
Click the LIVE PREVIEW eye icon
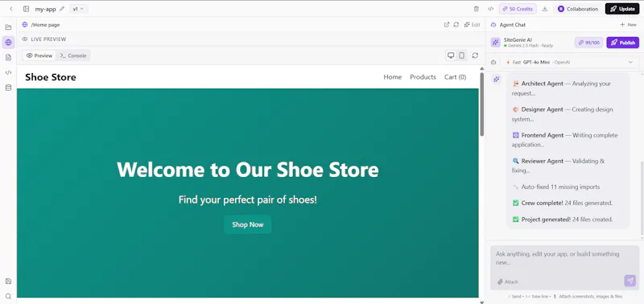[x=25, y=39]
